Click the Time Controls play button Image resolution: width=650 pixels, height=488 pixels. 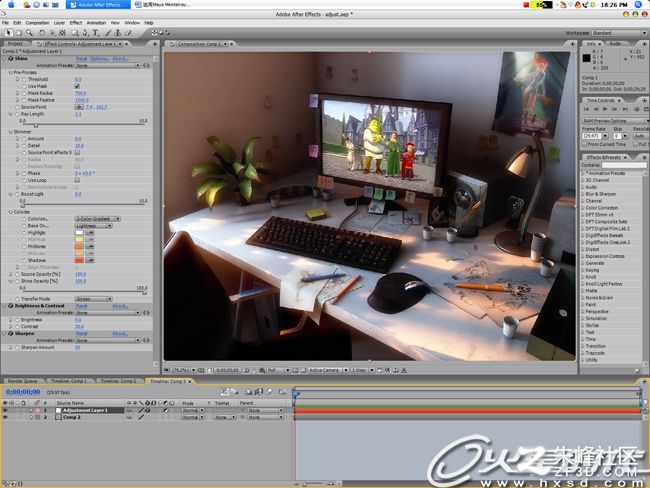[x=605, y=109]
